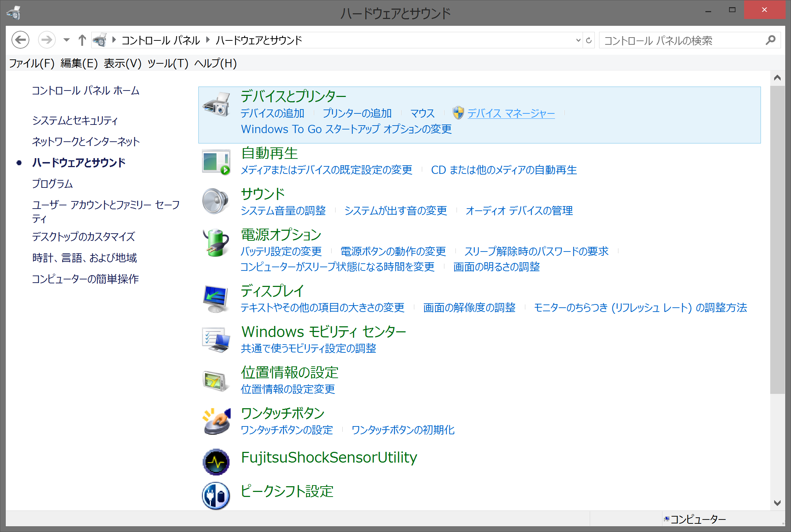Click the Sound speaker icon

[x=215, y=201]
